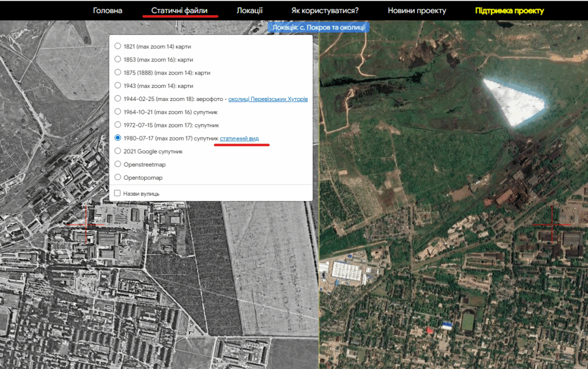This screenshot has width=588, height=369.
Task: Switch to 2021 Google супутник layer
Action: pyautogui.click(x=118, y=151)
